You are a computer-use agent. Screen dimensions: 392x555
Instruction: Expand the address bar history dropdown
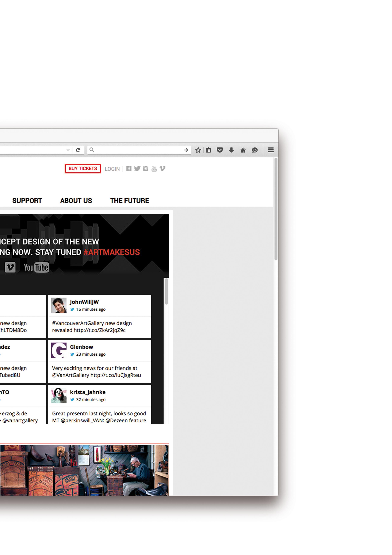point(68,150)
